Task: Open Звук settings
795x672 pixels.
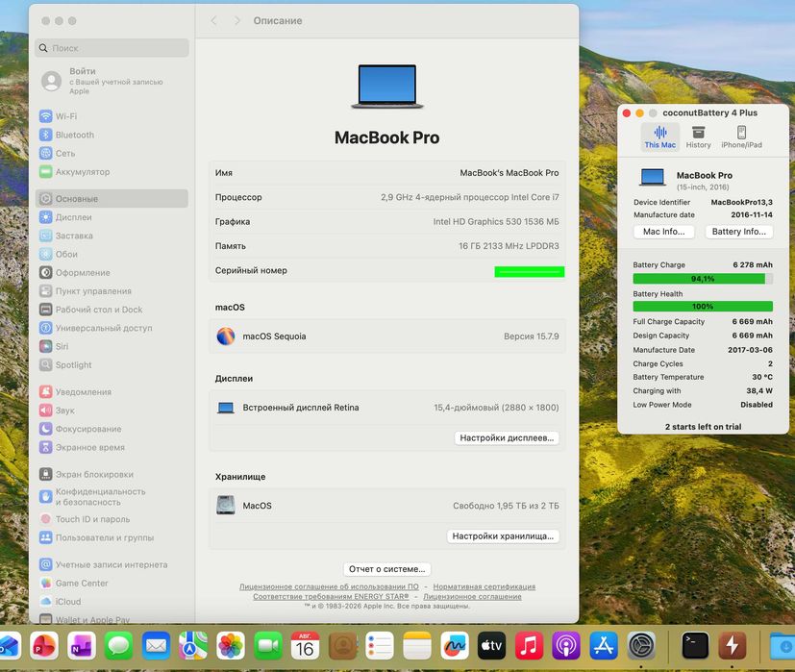Action: [112, 411]
